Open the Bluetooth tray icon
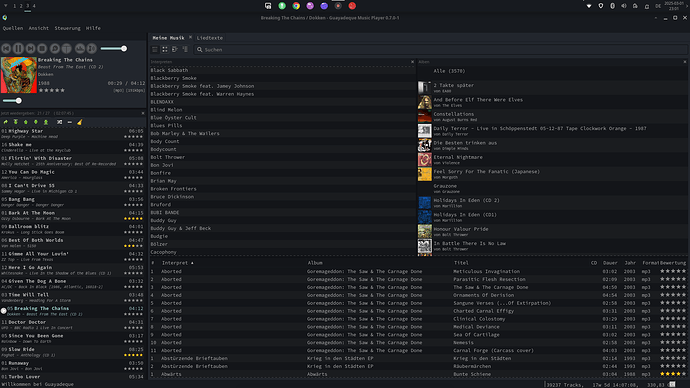The height and width of the screenshot is (388, 690). 612,6
